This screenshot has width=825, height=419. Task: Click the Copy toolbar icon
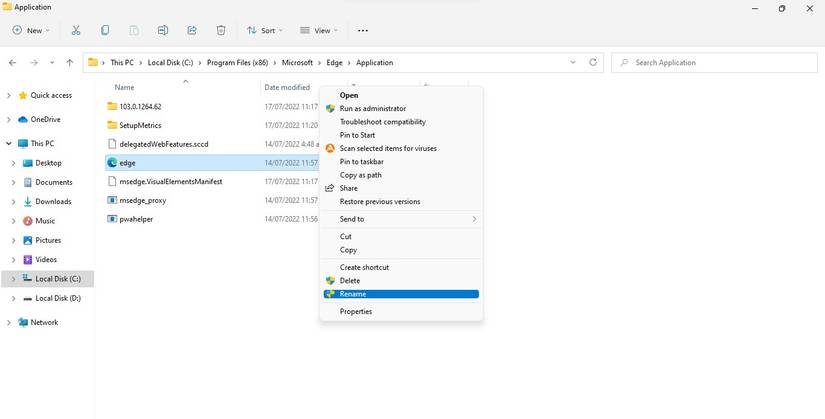105,31
